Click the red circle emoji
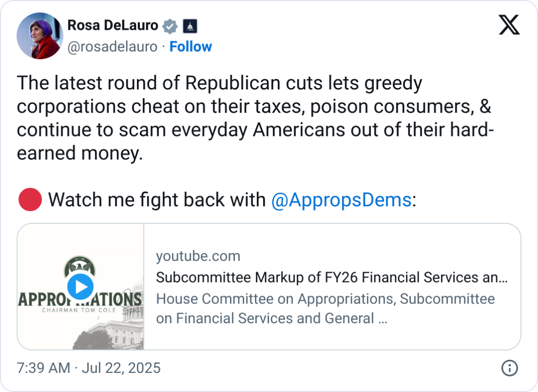The height and width of the screenshot is (392, 538). pos(29,200)
